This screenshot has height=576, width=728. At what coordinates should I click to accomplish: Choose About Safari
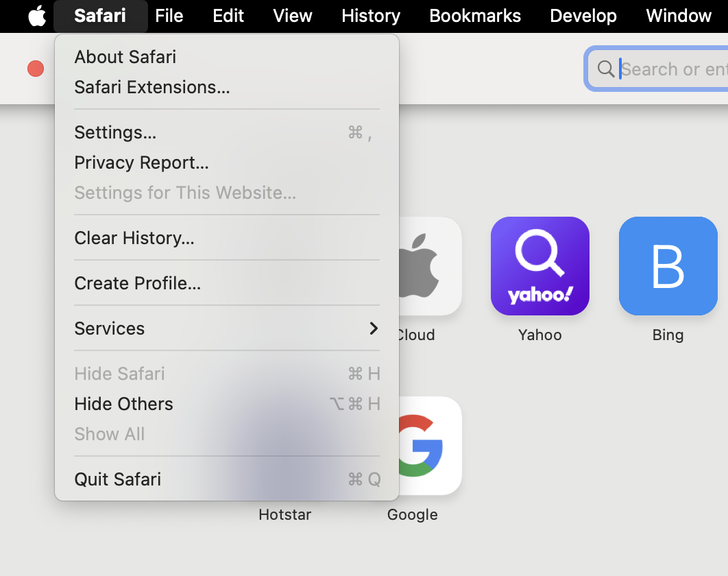(x=227, y=57)
